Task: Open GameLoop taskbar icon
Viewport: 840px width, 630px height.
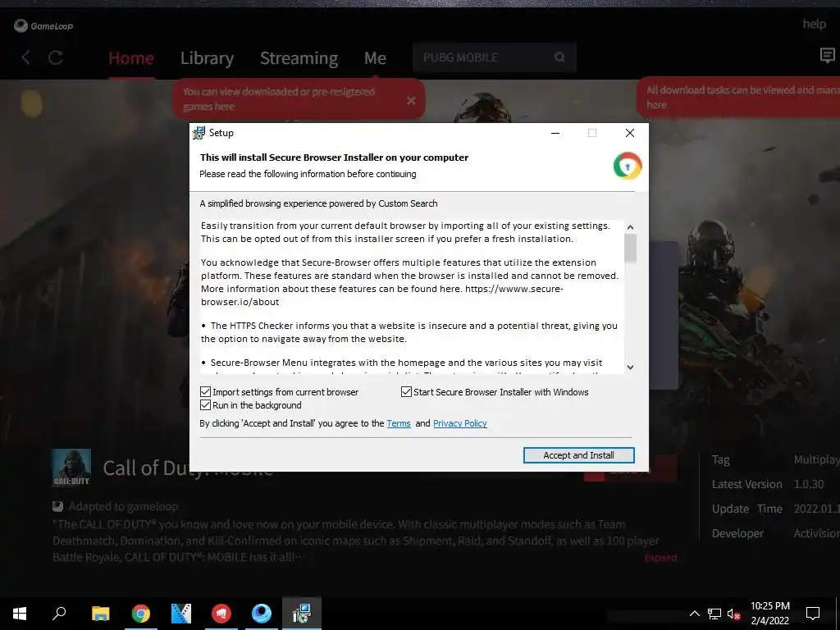Action: pos(262,614)
